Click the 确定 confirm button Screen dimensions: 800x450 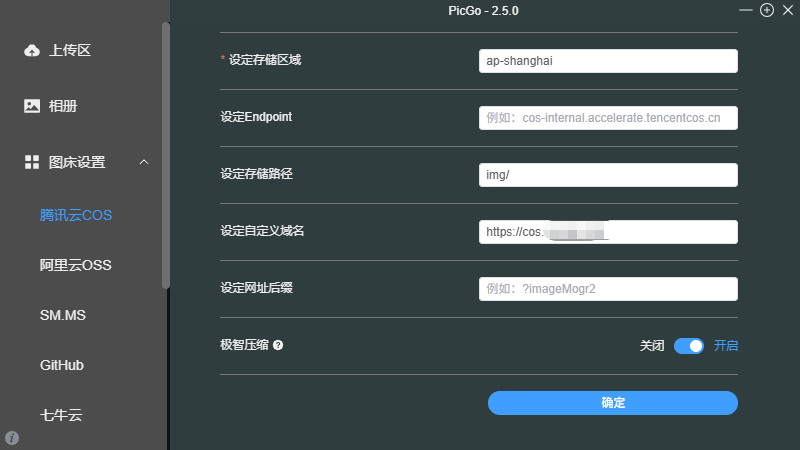point(612,402)
